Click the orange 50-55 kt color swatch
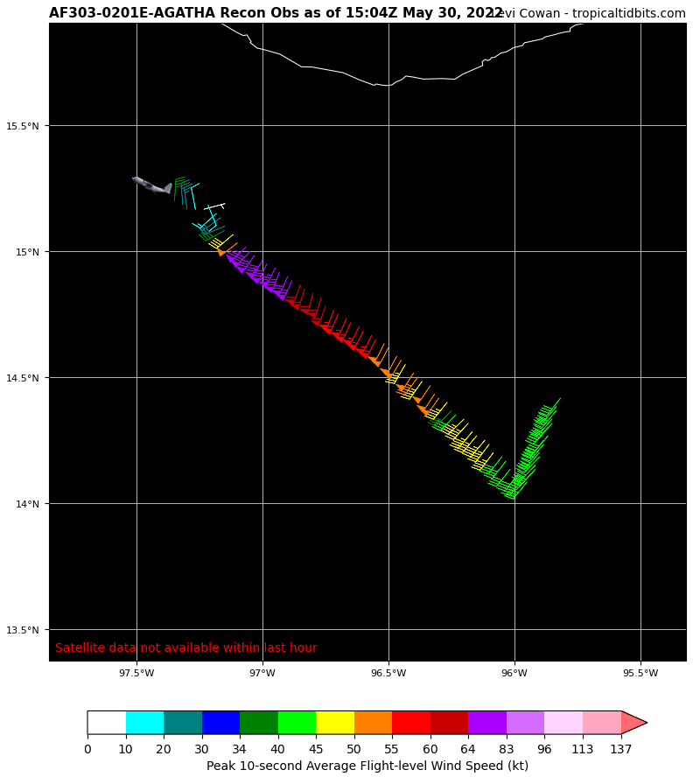700x777 pixels. click(373, 722)
